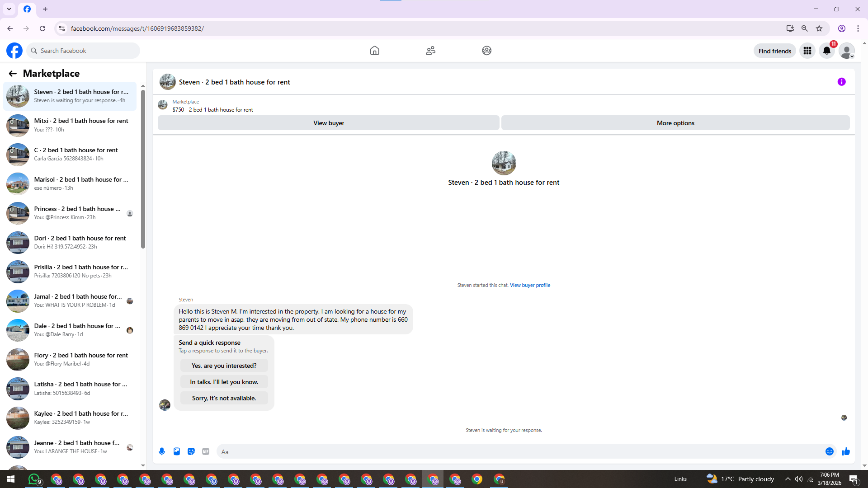Attach a file with the photo icon
Viewport: 868px width, 488px height.
(177, 451)
